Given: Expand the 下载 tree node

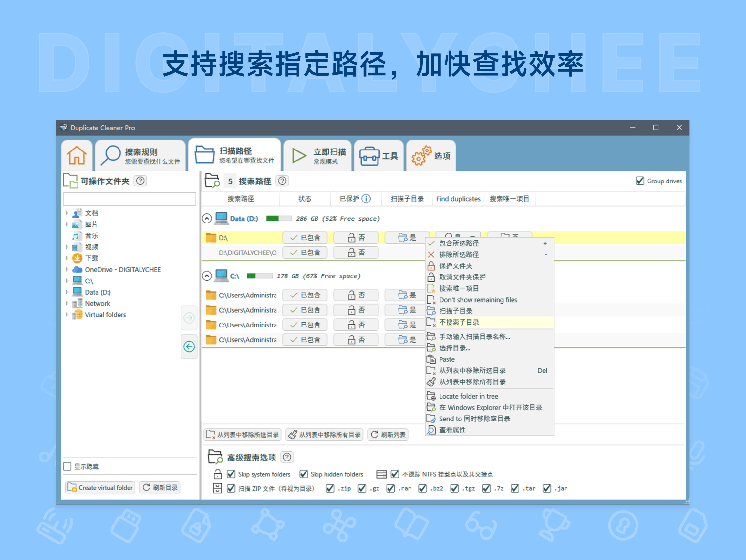Looking at the screenshot, I should pos(67,258).
